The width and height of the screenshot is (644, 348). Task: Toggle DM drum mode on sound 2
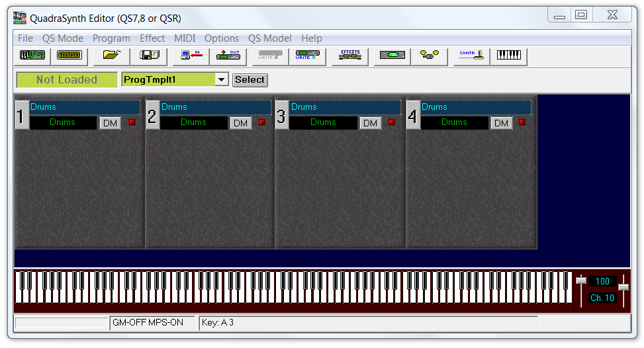coord(240,123)
